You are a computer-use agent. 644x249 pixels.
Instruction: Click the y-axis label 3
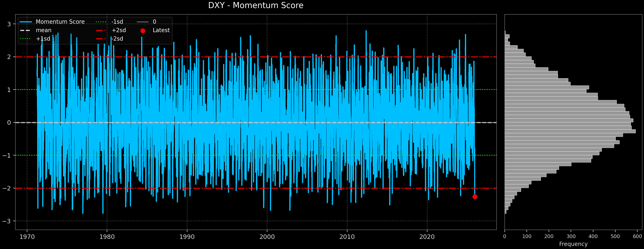tap(9, 24)
